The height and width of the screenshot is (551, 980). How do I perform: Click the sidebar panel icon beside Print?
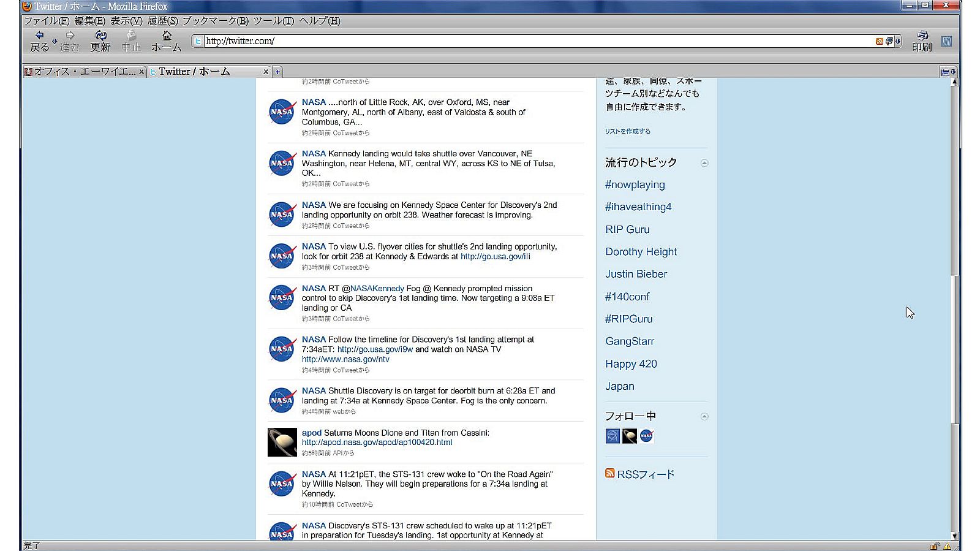click(x=946, y=41)
